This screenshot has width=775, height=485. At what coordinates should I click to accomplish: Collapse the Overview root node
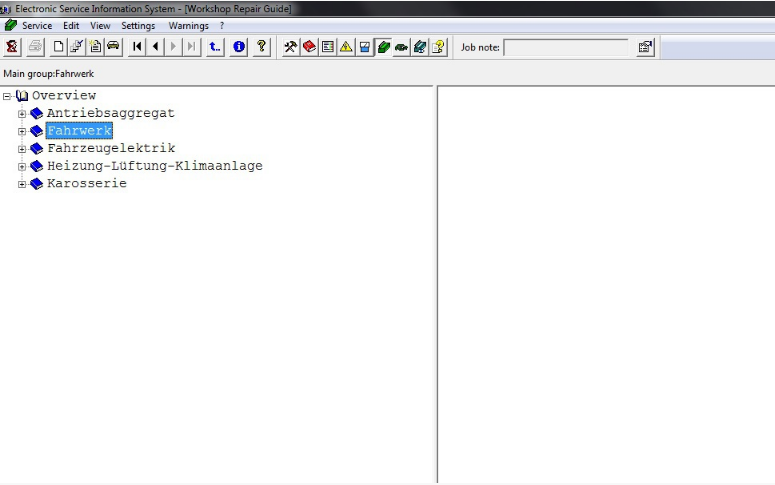8,97
